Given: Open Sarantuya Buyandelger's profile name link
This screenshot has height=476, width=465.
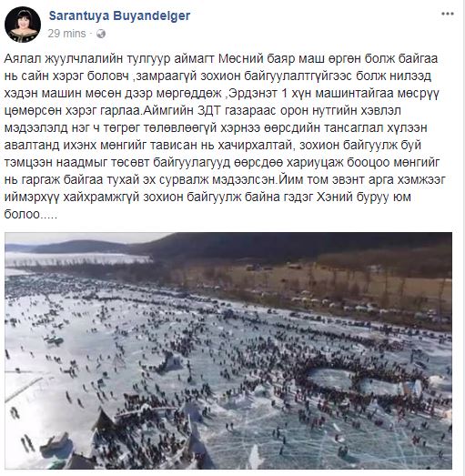Looking at the screenshot, I should pos(119,15).
